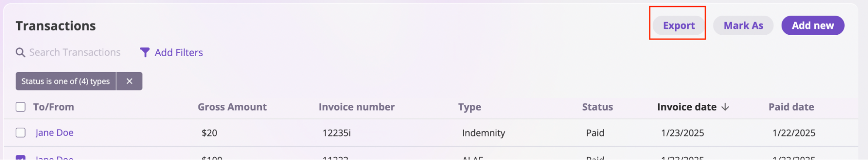The image size is (868, 160).
Task: Click the magnifier search icon
Action: click(20, 53)
